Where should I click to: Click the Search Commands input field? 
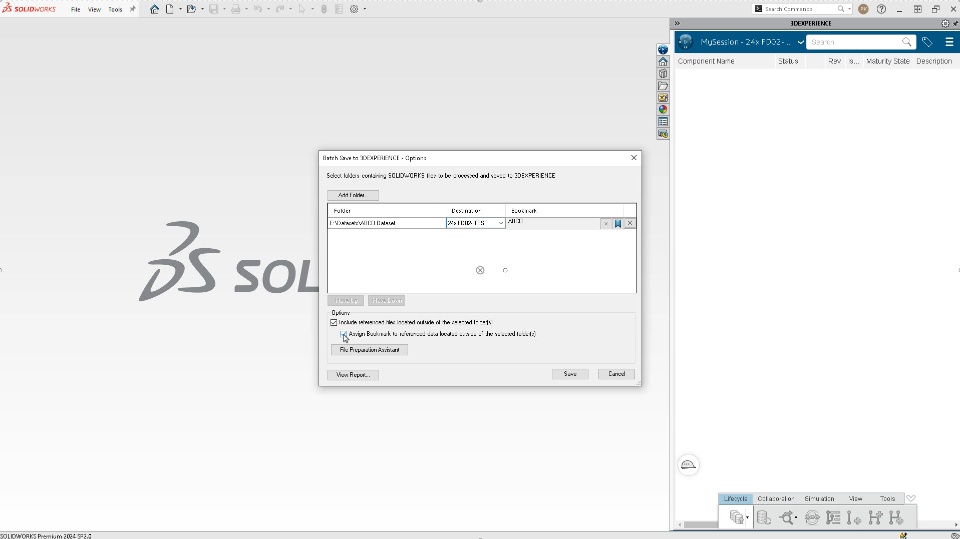pos(799,9)
